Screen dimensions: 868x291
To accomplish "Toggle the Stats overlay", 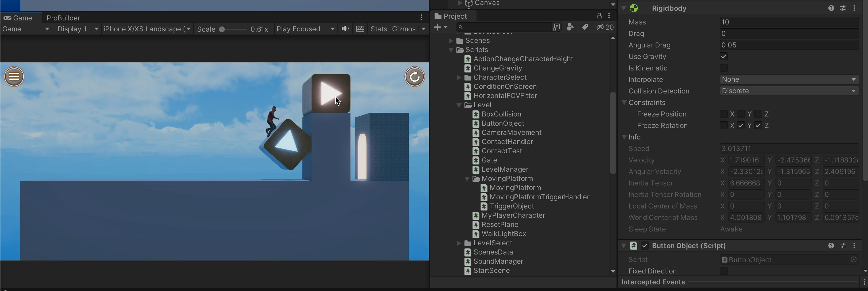I will [x=379, y=29].
